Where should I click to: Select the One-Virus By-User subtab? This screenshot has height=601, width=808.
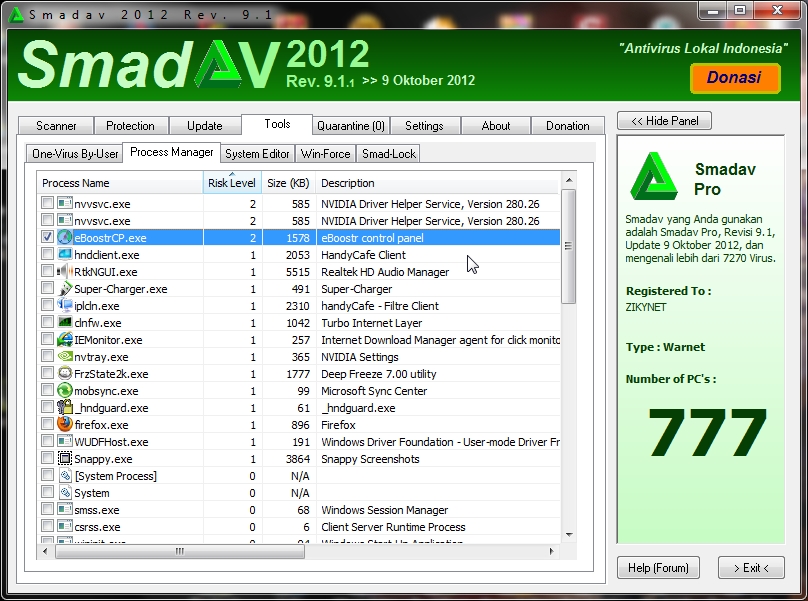click(x=75, y=154)
